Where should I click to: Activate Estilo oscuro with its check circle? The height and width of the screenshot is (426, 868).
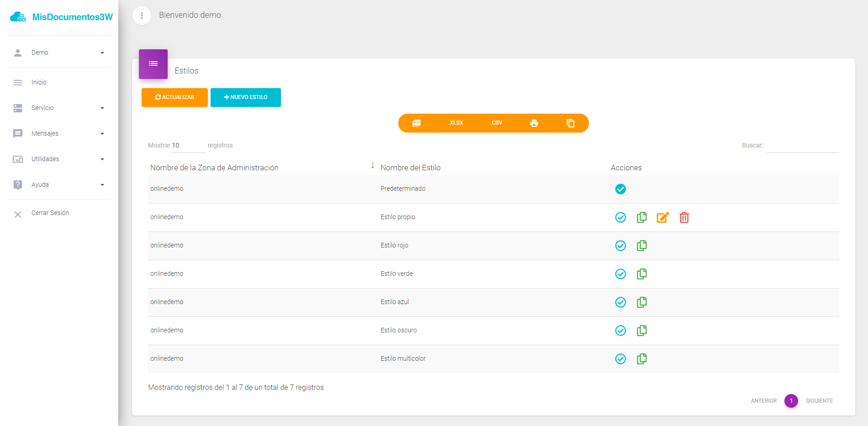tap(620, 331)
